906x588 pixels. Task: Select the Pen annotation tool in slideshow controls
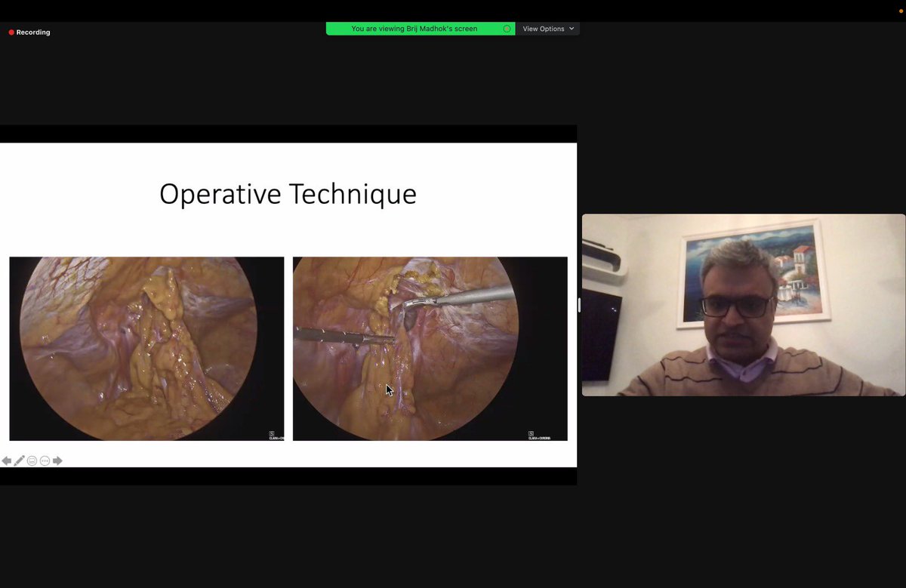pos(19,460)
